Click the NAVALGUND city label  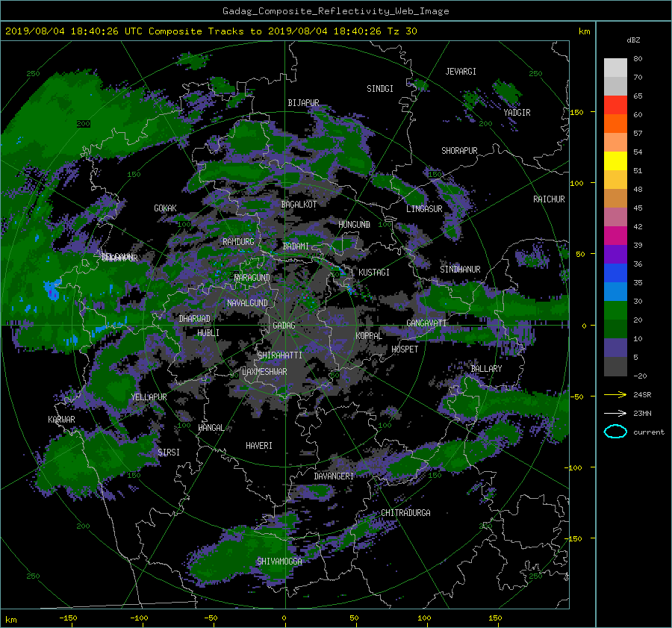point(247,303)
